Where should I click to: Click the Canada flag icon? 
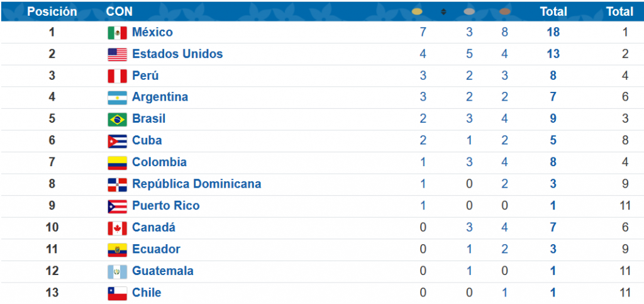pos(117,228)
